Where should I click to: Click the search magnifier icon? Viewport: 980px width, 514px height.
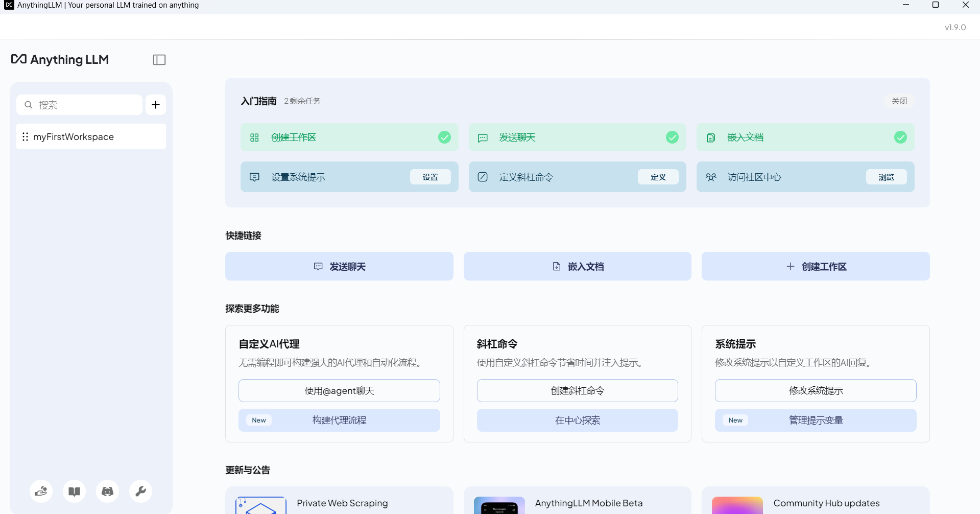[29, 105]
